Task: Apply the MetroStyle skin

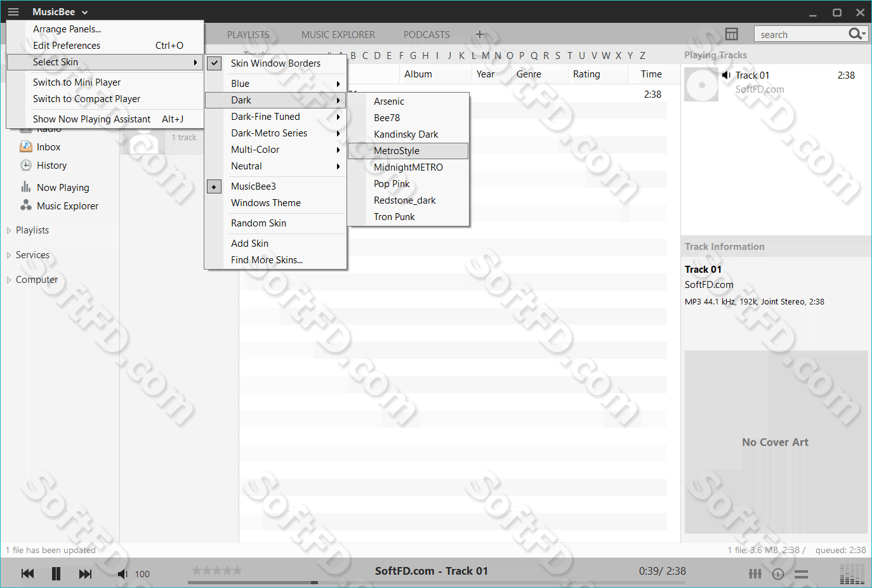Action: [408, 151]
